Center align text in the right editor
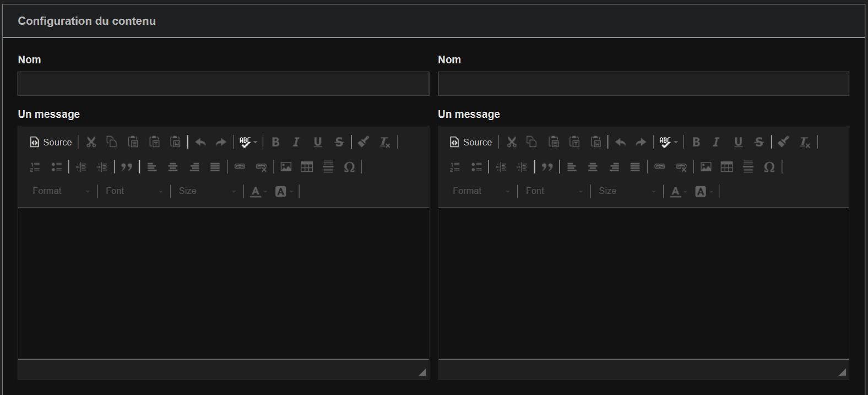 click(x=593, y=167)
